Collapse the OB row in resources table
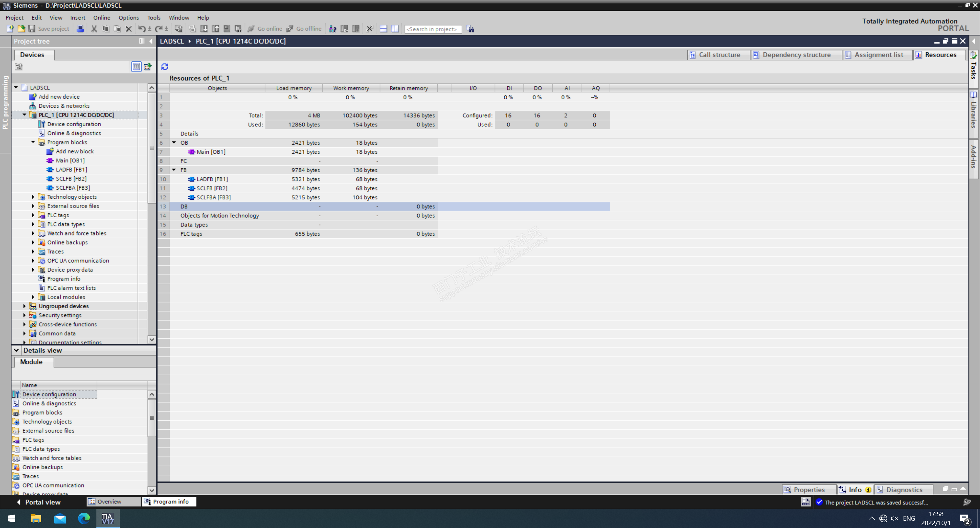The height and width of the screenshot is (528, 980). coord(174,143)
